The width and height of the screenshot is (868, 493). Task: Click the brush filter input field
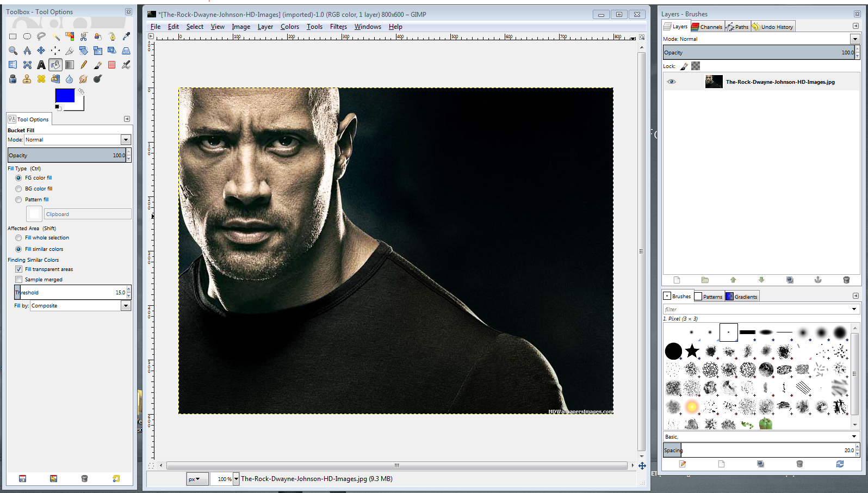757,309
